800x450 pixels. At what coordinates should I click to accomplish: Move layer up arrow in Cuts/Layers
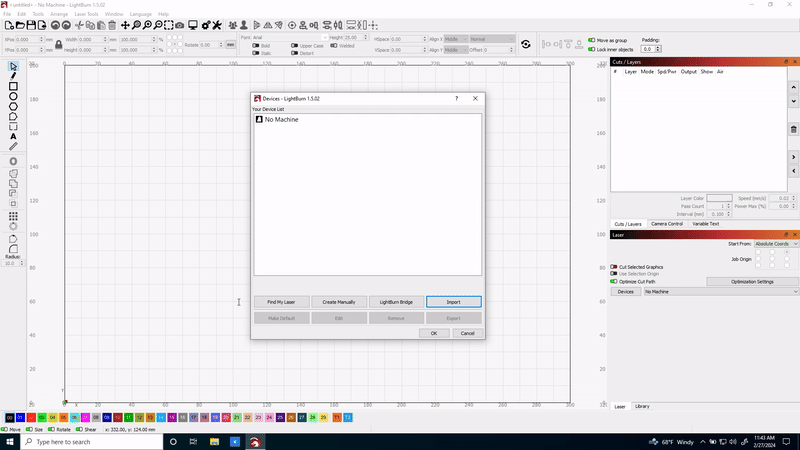pyautogui.click(x=793, y=87)
